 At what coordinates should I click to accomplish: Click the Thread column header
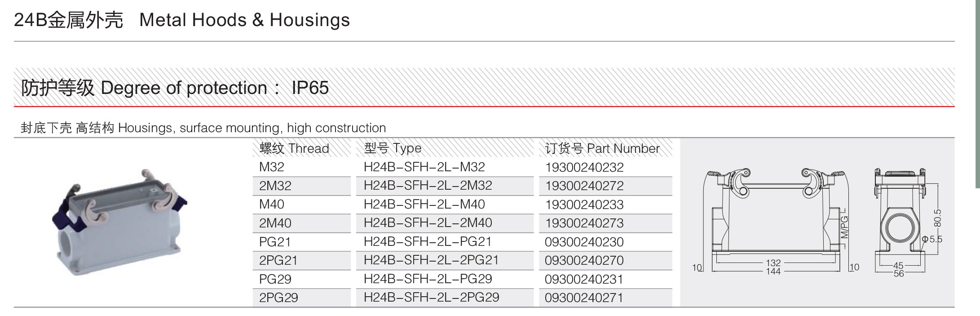point(294,148)
